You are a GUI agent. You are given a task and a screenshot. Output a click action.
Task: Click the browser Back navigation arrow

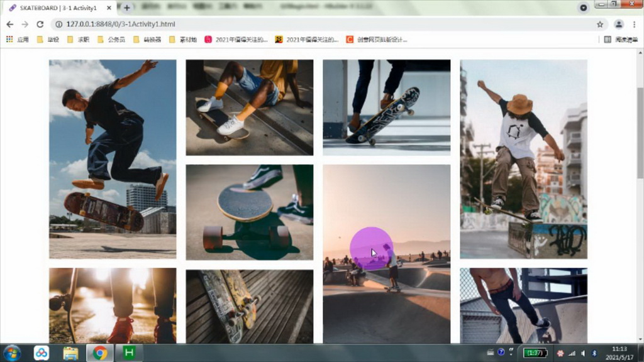tap(10, 23)
